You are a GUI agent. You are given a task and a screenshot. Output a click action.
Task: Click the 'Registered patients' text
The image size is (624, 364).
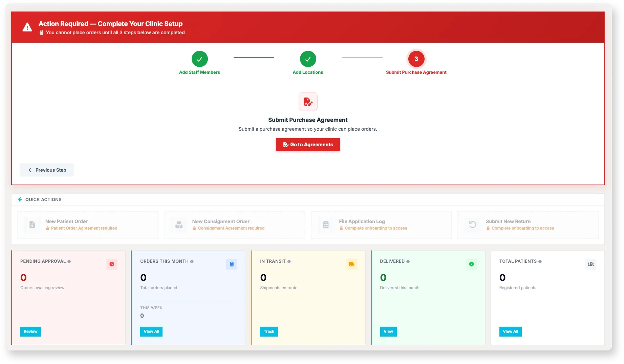[518, 288]
